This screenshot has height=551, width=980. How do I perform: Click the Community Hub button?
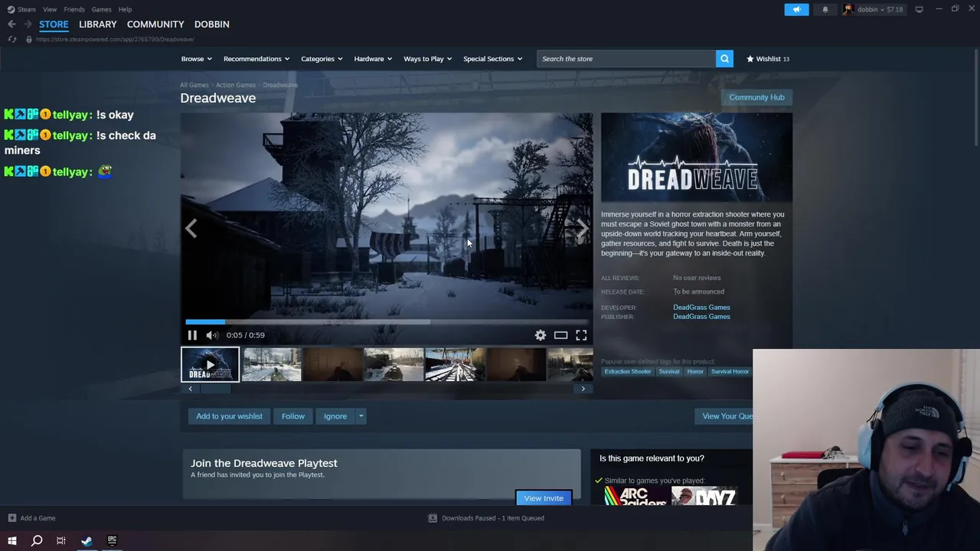(756, 97)
